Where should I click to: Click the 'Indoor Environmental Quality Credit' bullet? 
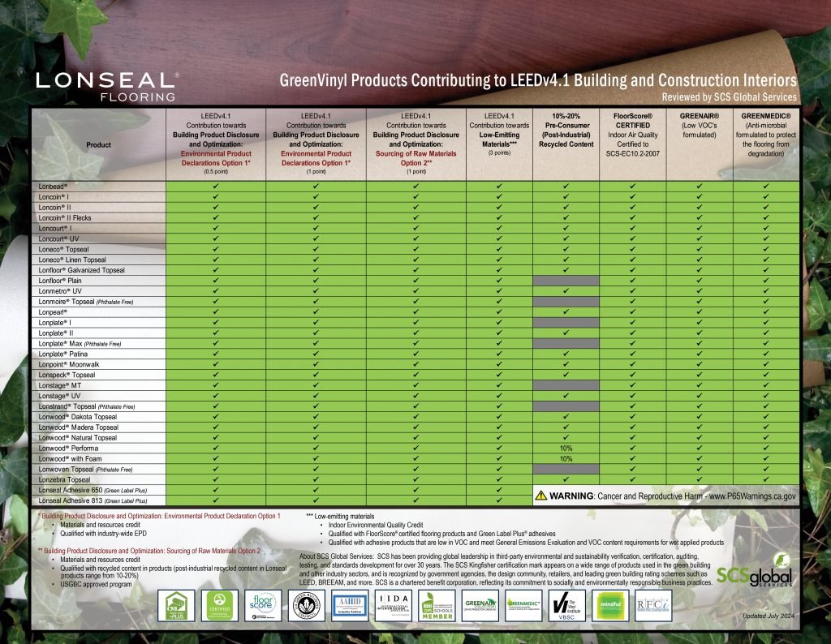[376, 526]
